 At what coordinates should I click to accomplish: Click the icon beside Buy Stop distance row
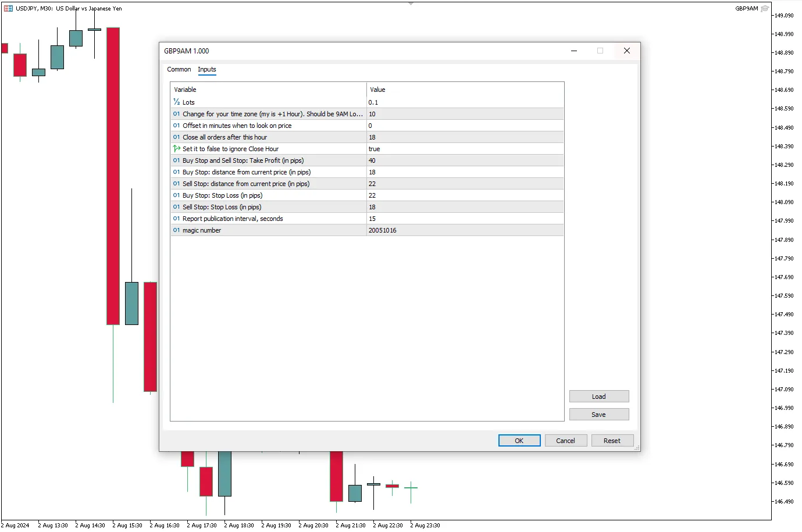point(176,172)
